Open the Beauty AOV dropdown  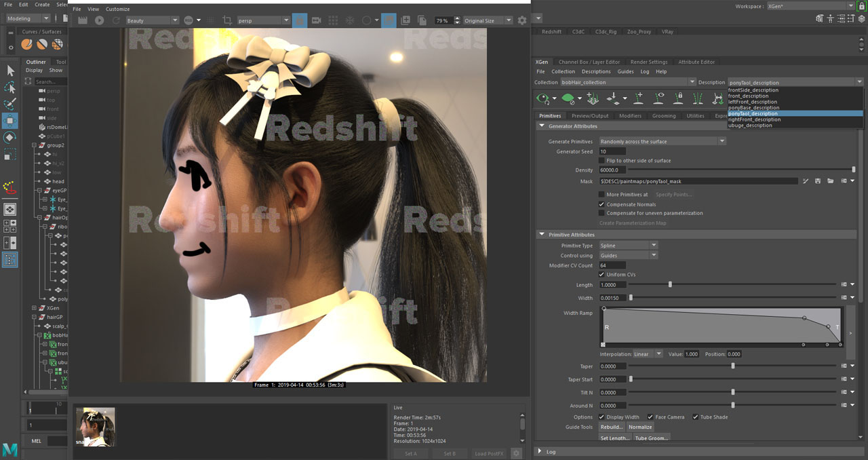(x=152, y=20)
